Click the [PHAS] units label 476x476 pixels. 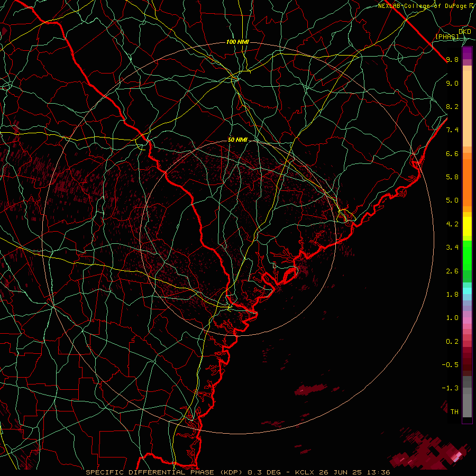click(x=447, y=37)
